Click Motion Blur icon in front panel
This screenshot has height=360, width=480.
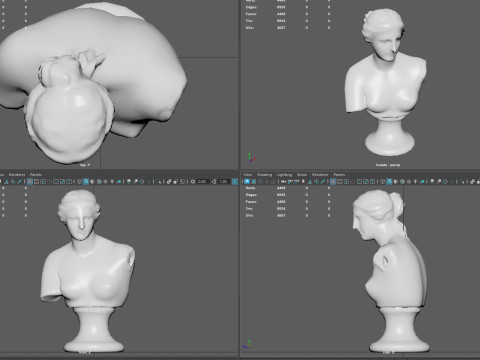[135, 181]
